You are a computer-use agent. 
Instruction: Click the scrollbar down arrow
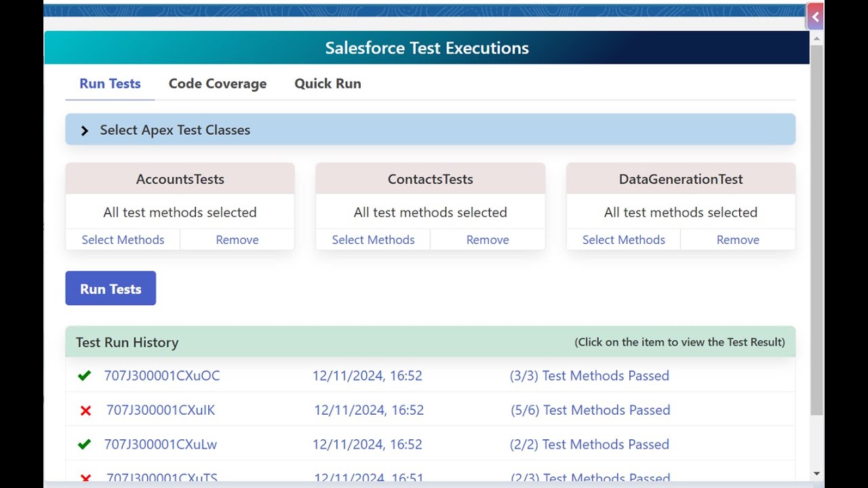coord(816,473)
